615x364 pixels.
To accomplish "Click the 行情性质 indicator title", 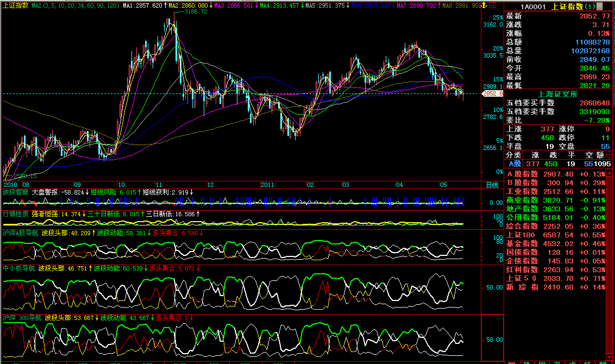I will coord(15,214).
